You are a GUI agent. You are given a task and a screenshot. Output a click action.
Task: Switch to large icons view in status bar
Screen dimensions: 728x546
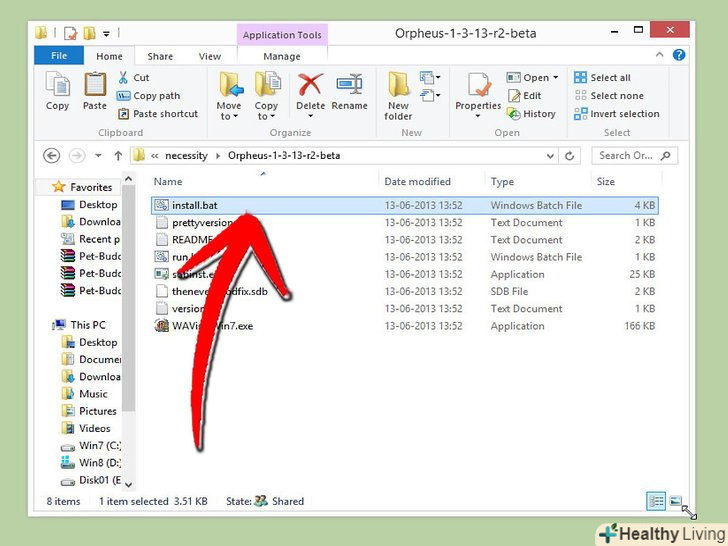(x=675, y=501)
